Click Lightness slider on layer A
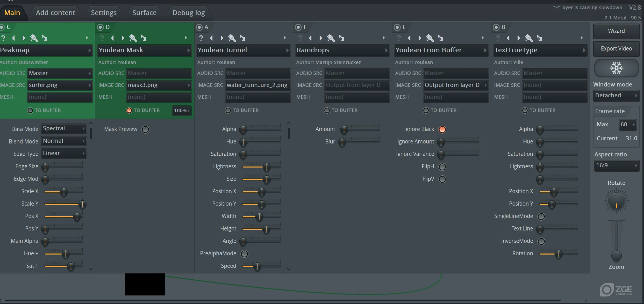644x304 pixels. 262,167
